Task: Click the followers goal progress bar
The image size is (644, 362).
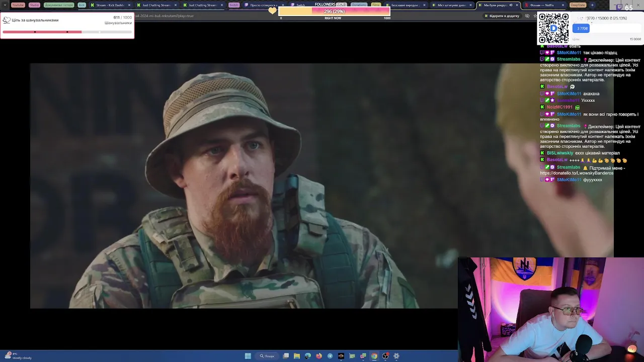Action: (x=334, y=11)
